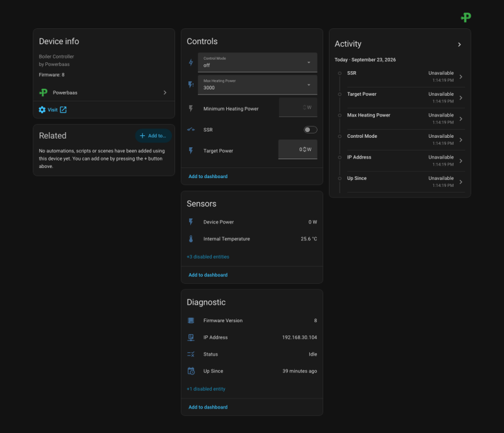Viewport: 504px width, 433px height.
Task: Click the IP Address network icon
Action: (191, 337)
